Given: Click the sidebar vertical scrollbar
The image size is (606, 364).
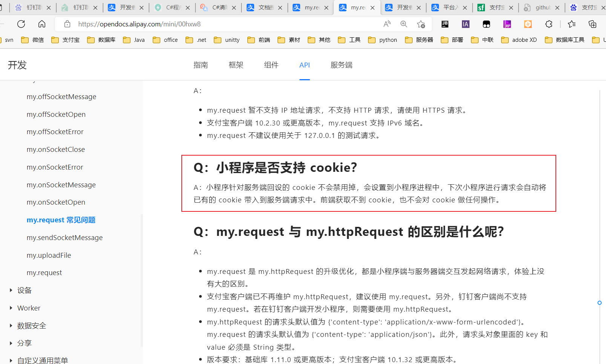Looking at the screenshot, I should (x=142, y=280).
